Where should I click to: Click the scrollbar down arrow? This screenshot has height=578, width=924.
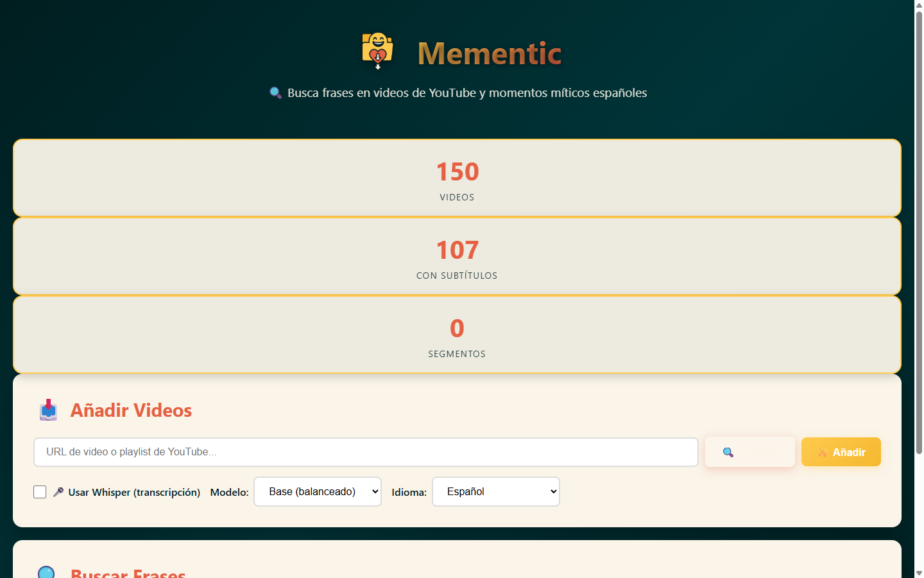coord(919,573)
